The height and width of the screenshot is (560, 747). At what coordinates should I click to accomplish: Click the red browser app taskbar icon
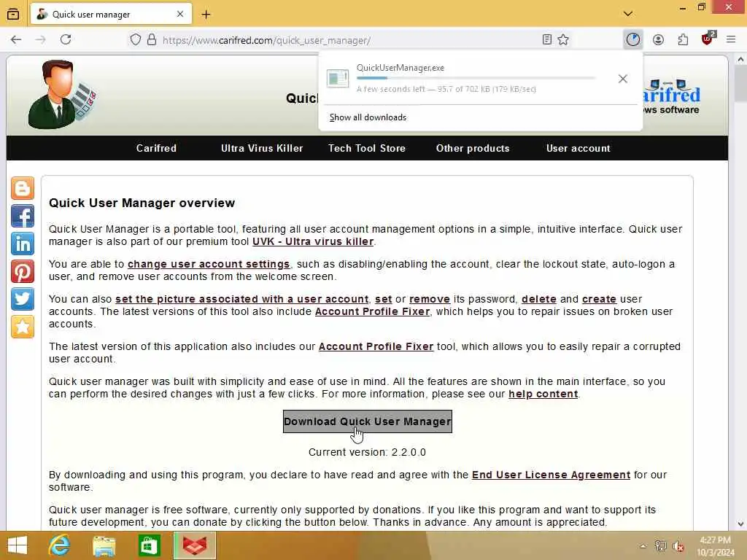point(194,545)
